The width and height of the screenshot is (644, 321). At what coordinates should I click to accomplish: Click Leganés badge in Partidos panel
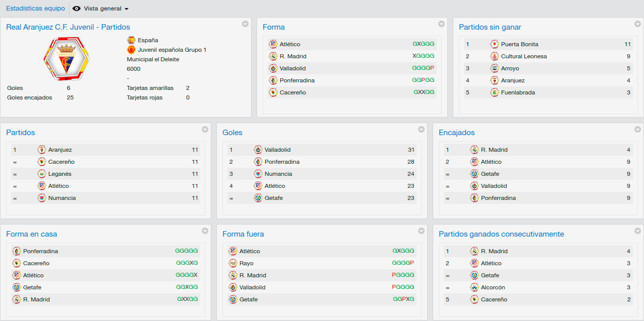42,174
